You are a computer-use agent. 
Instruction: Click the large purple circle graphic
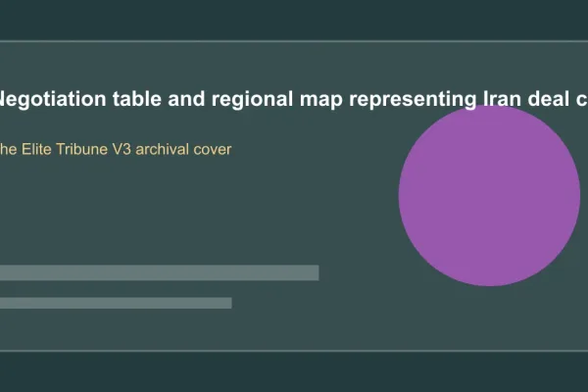(489, 195)
